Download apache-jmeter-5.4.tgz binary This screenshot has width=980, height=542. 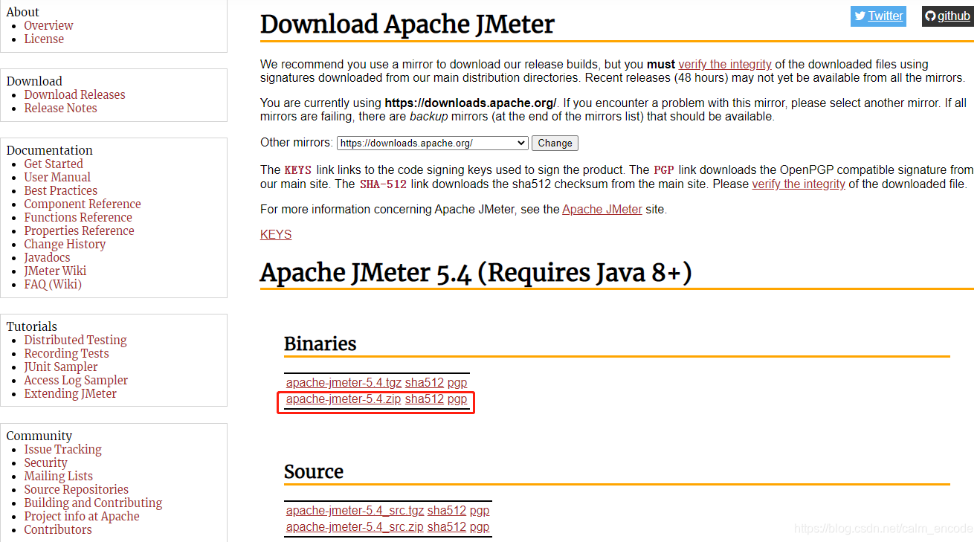click(x=344, y=383)
